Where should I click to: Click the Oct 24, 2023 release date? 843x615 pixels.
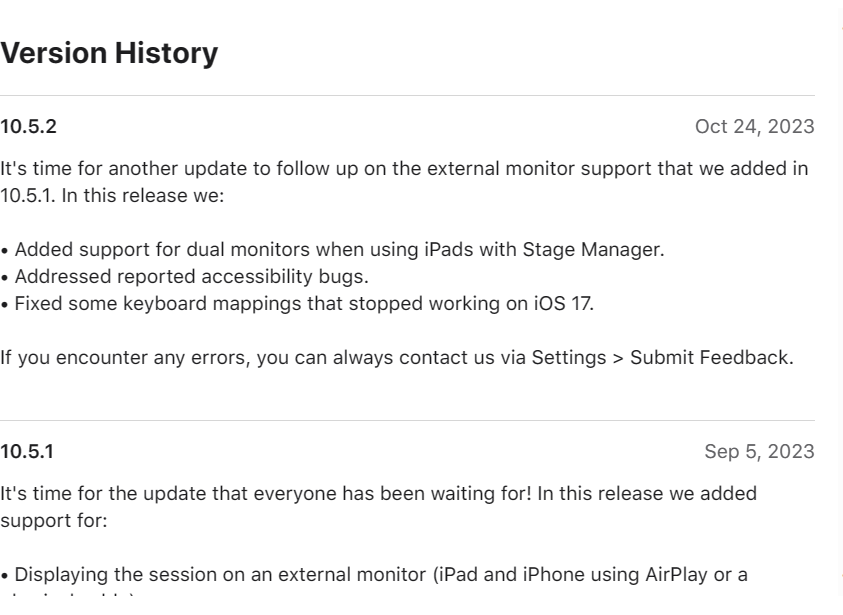(754, 127)
